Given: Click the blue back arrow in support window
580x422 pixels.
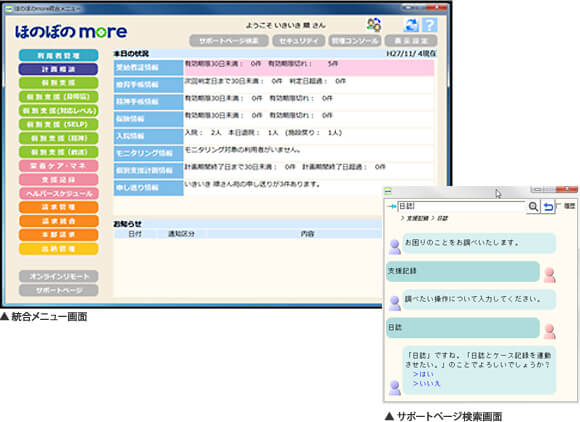Looking at the screenshot, I should (548, 206).
